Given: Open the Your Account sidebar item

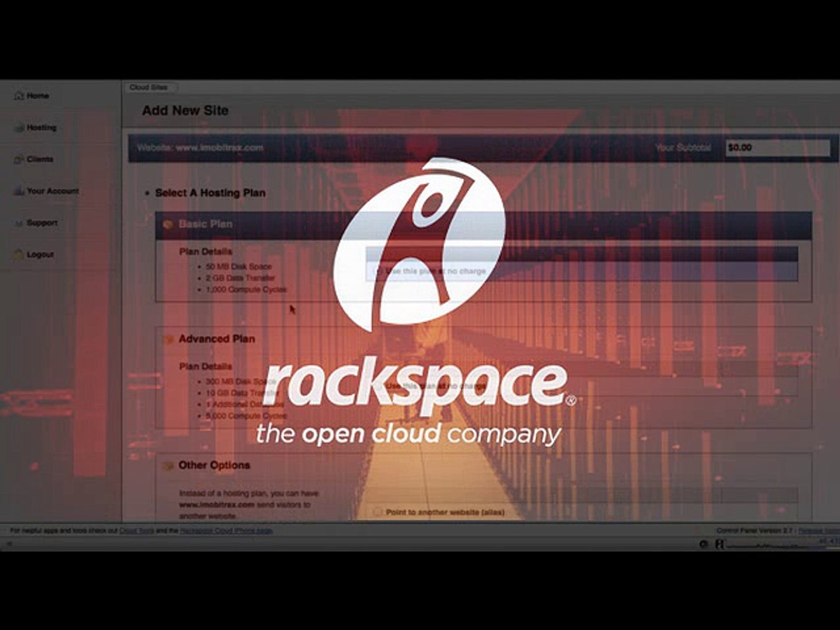Looking at the screenshot, I should (x=52, y=191).
